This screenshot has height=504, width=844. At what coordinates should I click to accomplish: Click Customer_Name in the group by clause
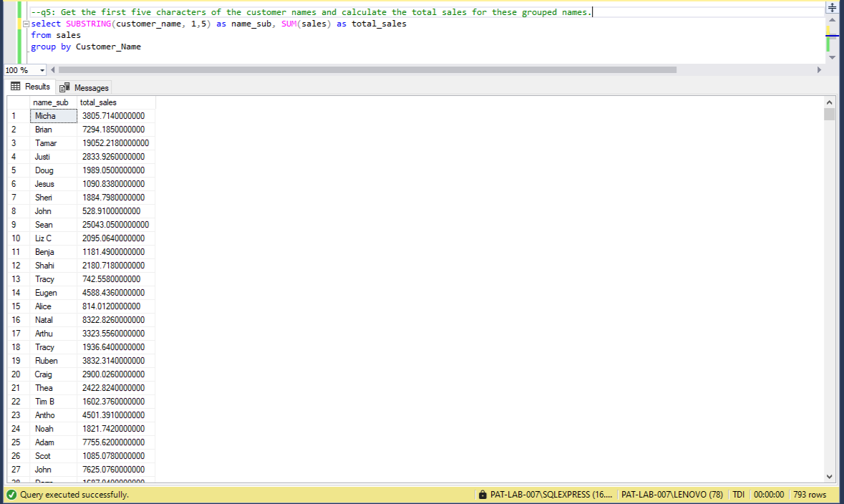[x=108, y=47]
